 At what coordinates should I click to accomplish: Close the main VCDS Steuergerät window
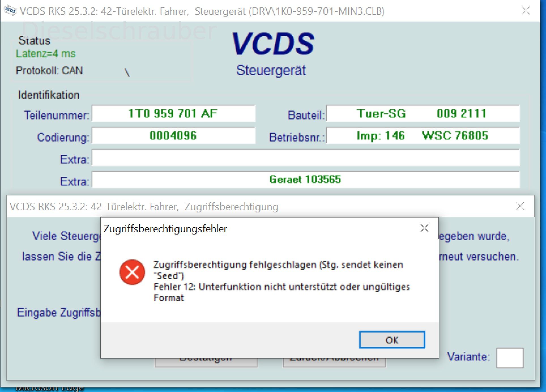click(x=526, y=11)
